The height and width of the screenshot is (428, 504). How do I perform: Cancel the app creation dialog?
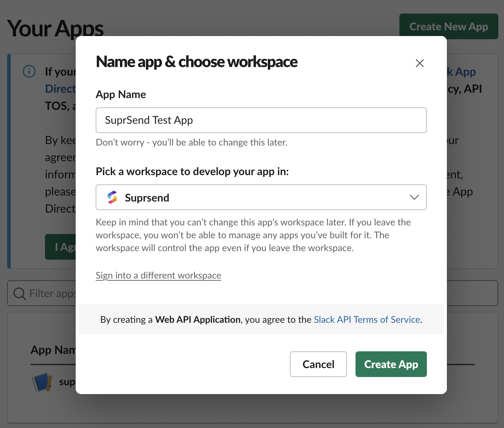point(318,364)
